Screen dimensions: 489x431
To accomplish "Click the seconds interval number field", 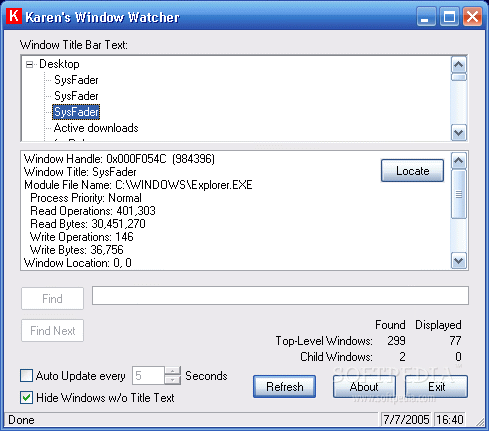I will (x=148, y=376).
